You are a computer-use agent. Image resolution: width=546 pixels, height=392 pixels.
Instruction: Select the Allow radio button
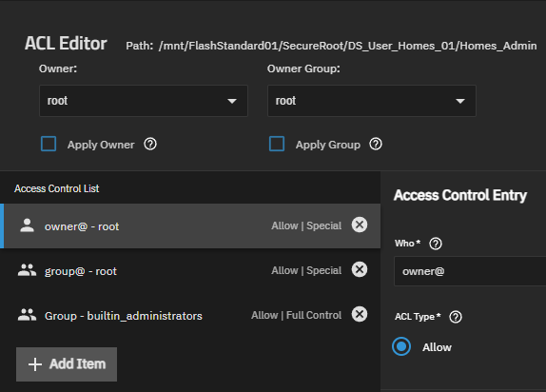coord(401,346)
